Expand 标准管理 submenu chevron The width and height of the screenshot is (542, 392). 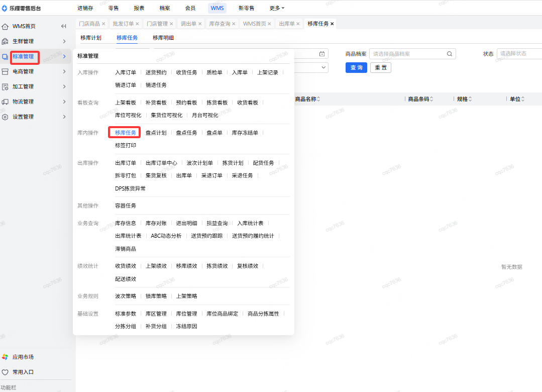64,57
